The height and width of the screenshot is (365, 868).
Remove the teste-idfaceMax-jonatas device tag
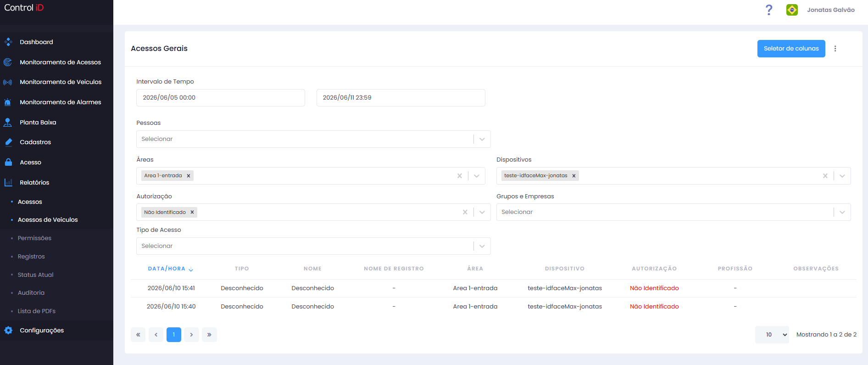[x=573, y=176]
